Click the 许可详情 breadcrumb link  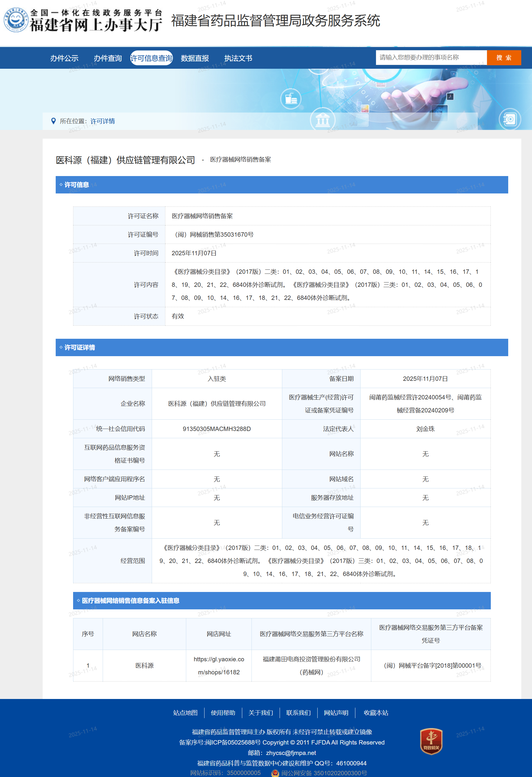coord(103,121)
